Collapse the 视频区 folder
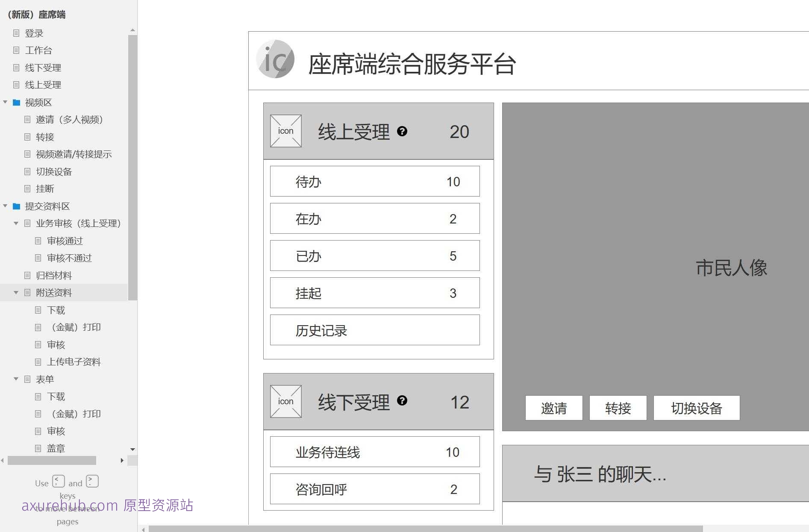Viewport: 809px width, 532px height. (x=5, y=103)
